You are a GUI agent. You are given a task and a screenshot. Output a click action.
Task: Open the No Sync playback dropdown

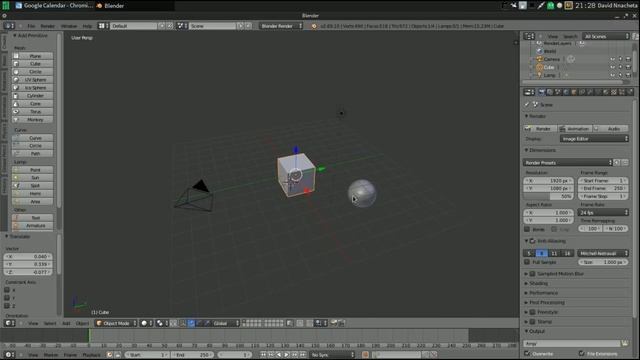[332, 355]
